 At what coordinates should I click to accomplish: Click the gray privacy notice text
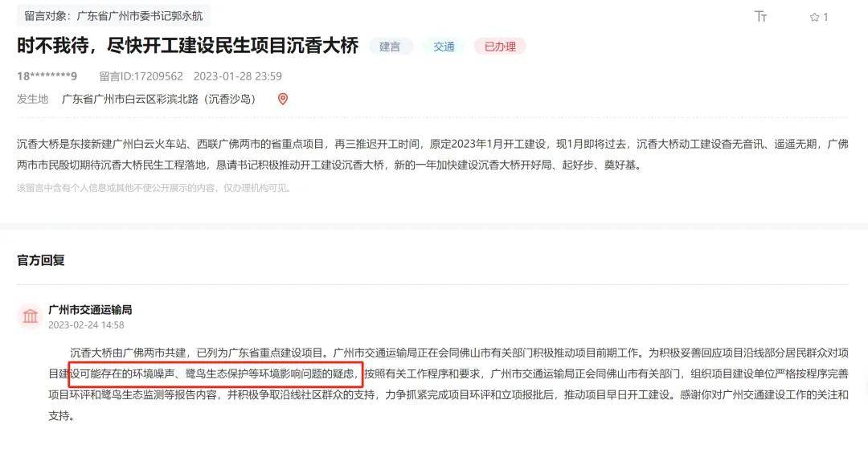click(x=154, y=188)
